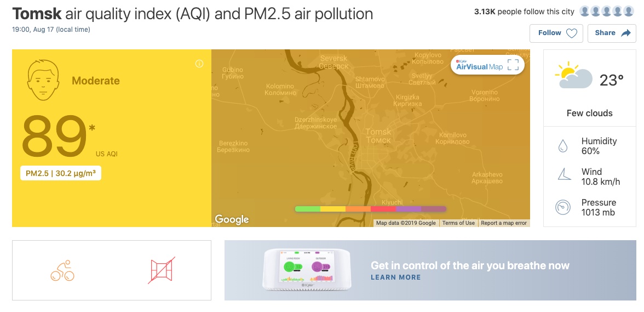Image resolution: width=644 pixels, height=312 pixels.
Task: Click the Google logo on map
Action: coord(232,219)
